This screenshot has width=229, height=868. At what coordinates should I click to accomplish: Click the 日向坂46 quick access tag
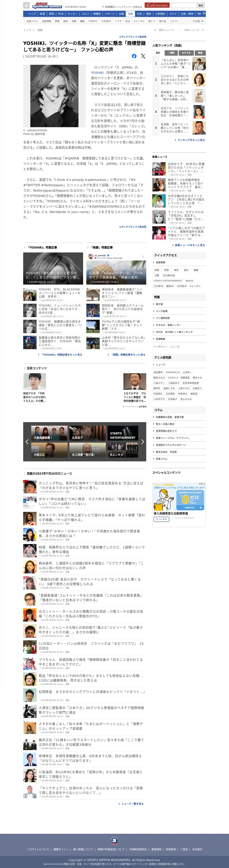[x=182, y=286]
